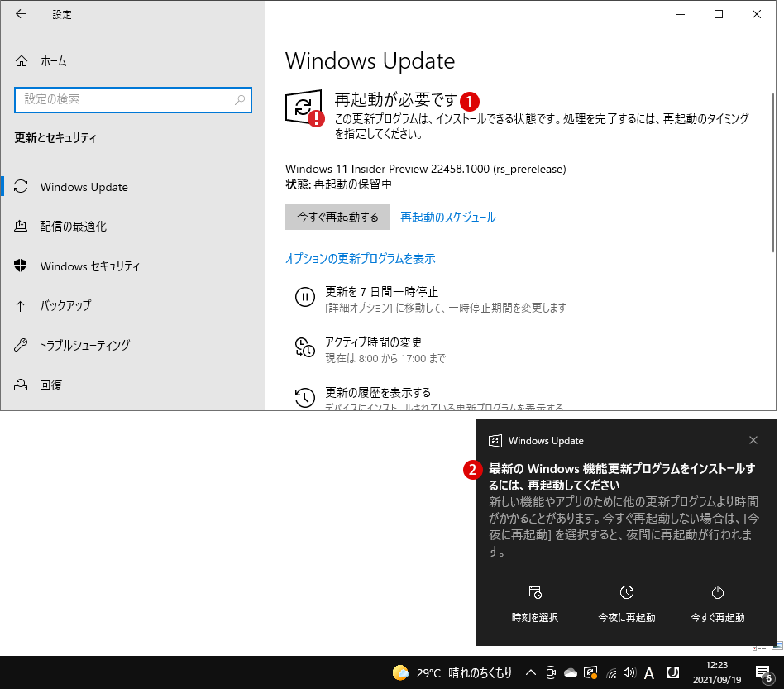Click 更新を 7 日間一時停止 text

pyautogui.click(x=381, y=292)
